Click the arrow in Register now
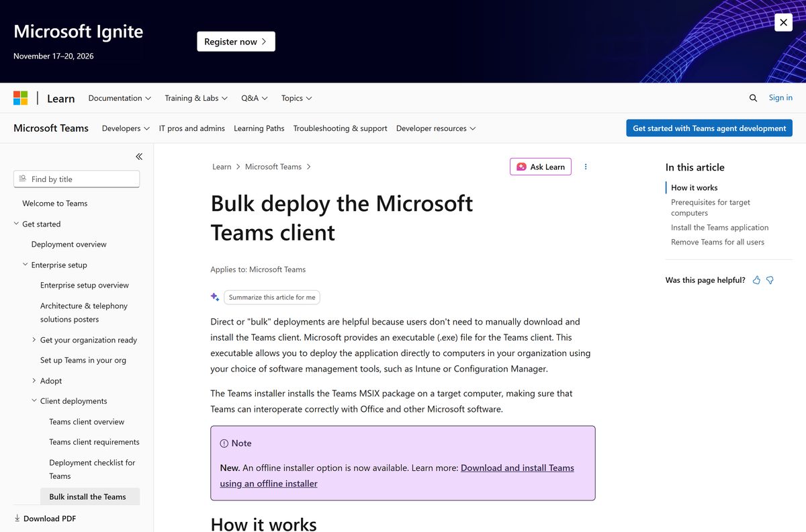 (x=264, y=42)
